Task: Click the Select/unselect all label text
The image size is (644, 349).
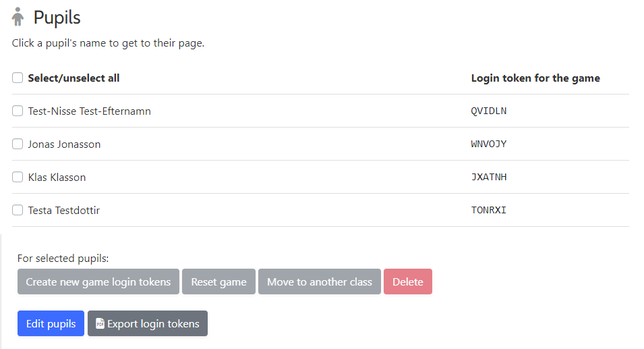Action: [74, 78]
